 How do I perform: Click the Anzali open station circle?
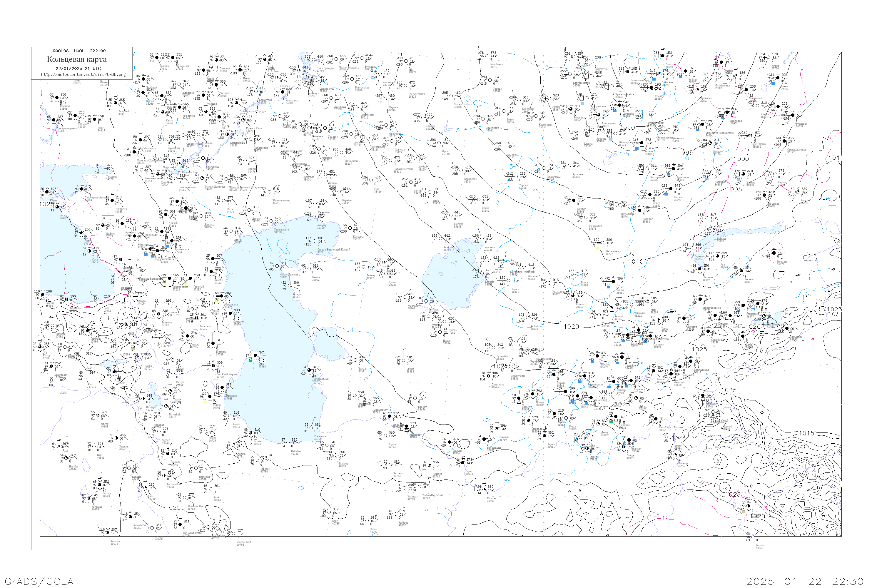pyautogui.click(x=230, y=416)
